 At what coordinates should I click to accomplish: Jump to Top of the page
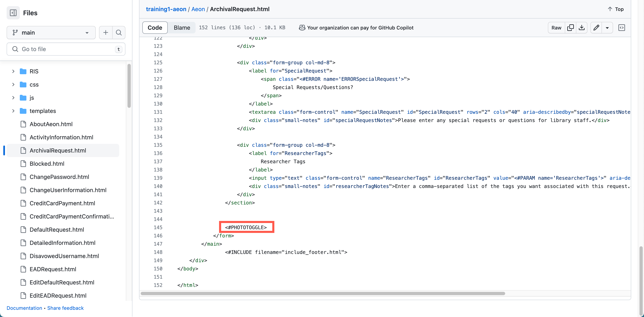click(615, 9)
